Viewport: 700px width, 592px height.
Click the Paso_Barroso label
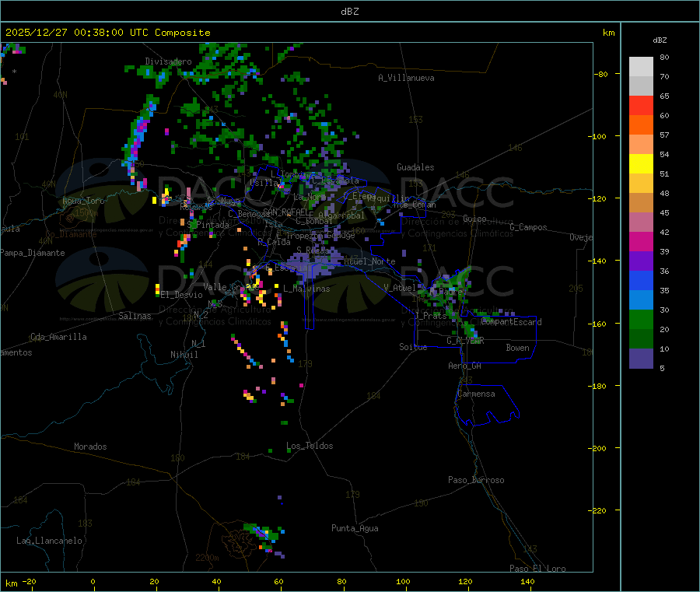coord(476,480)
